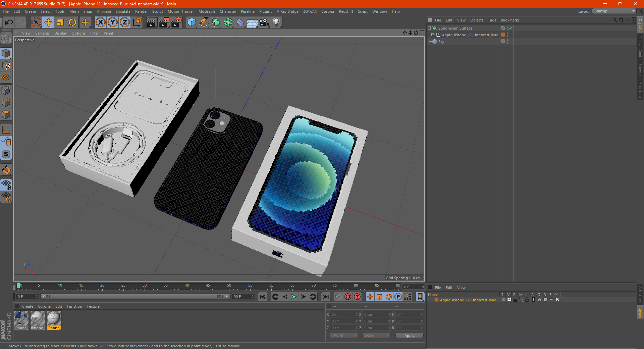Click X position input field
The image size is (644, 349).
tap(344, 314)
